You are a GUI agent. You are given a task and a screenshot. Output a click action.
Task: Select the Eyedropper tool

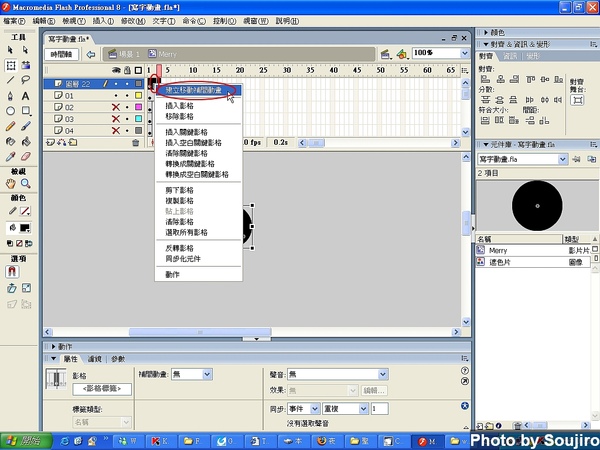click(x=11, y=156)
